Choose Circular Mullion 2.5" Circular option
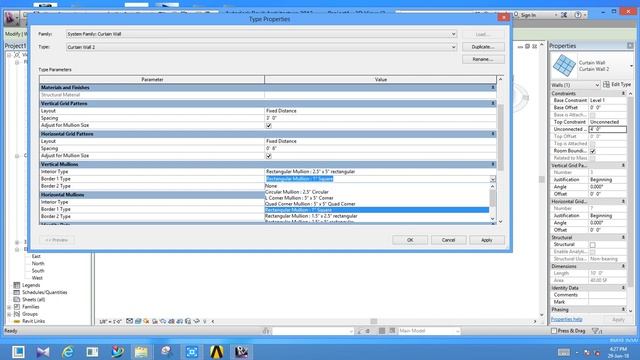The image size is (640, 360). (x=377, y=192)
